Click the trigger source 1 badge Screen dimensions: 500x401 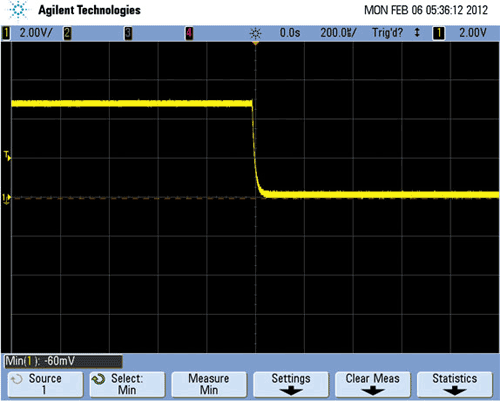pyautogui.click(x=439, y=33)
